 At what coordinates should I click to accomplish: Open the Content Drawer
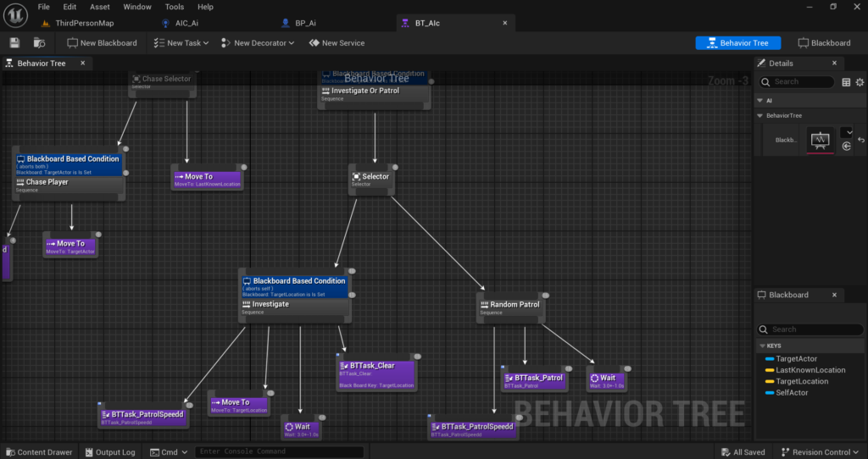tap(39, 452)
